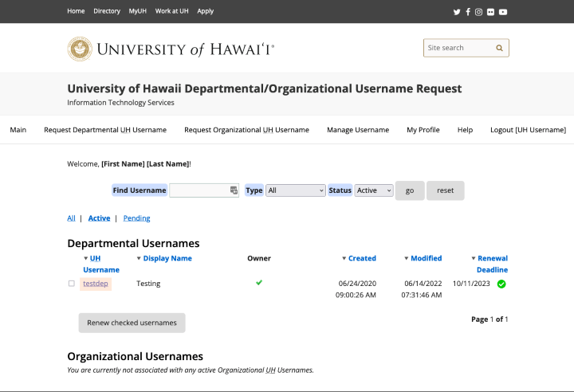
Task: Open the UH Flickr icon
Action: 490,12
